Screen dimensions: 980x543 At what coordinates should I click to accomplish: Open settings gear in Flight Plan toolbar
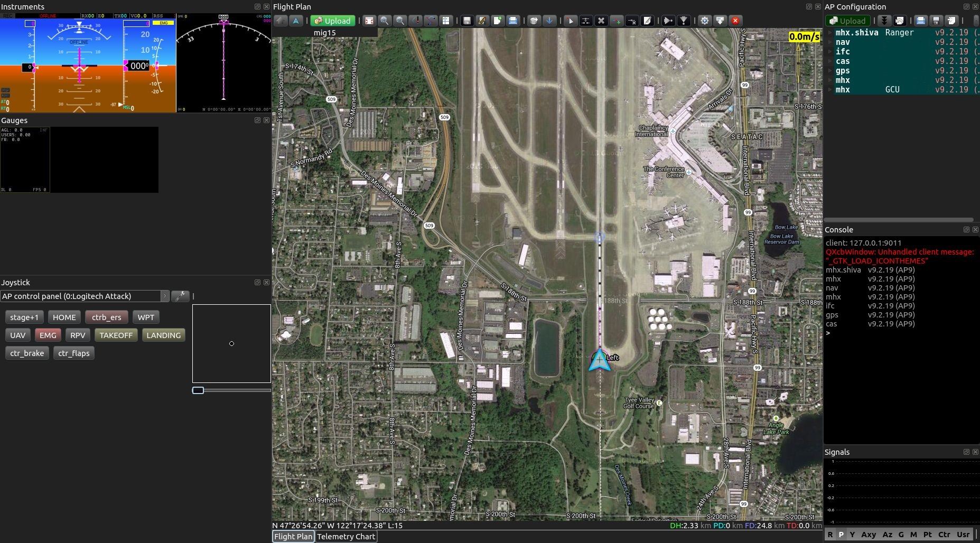coord(704,21)
